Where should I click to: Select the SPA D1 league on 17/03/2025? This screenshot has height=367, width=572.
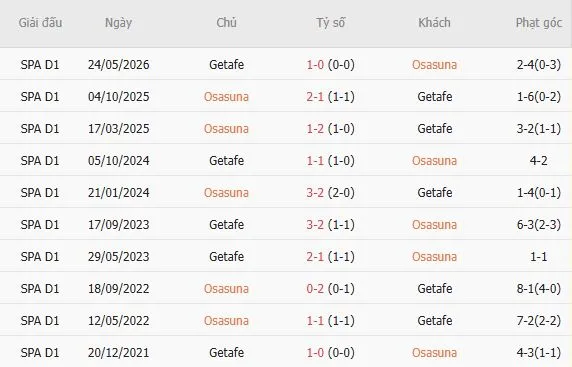coord(40,129)
